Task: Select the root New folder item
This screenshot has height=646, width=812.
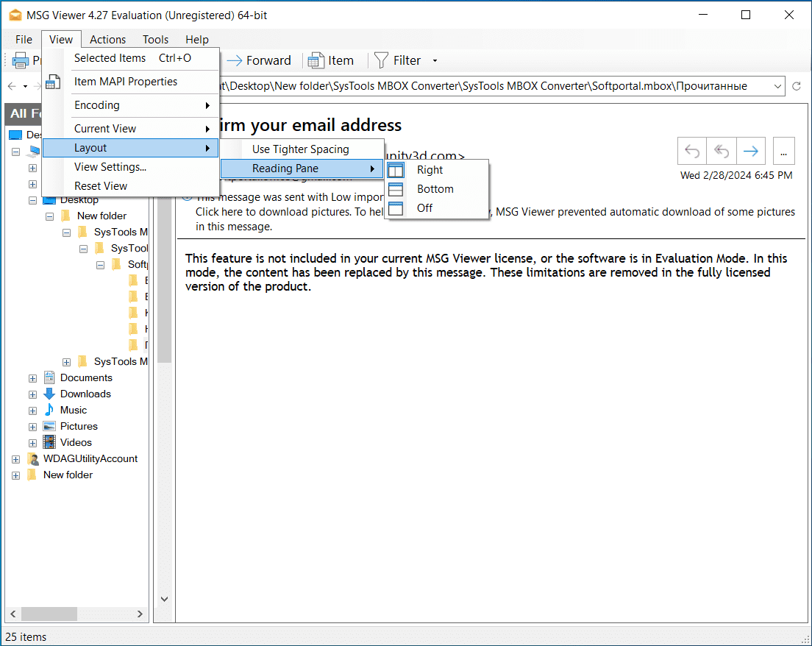Action: [68, 475]
